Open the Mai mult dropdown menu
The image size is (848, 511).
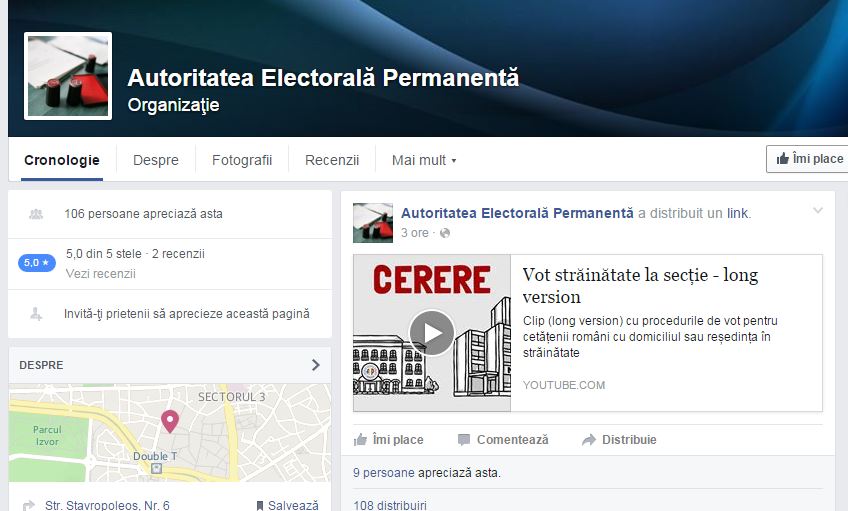point(424,161)
